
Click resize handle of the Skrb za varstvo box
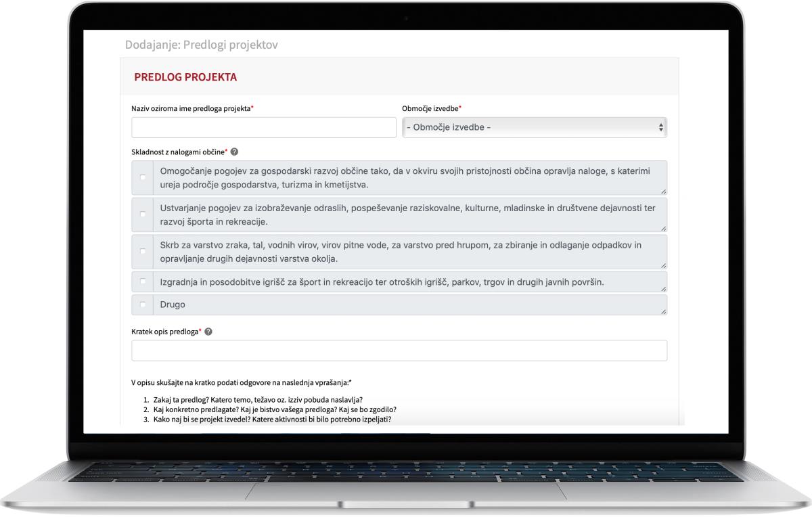pos(663,266)
